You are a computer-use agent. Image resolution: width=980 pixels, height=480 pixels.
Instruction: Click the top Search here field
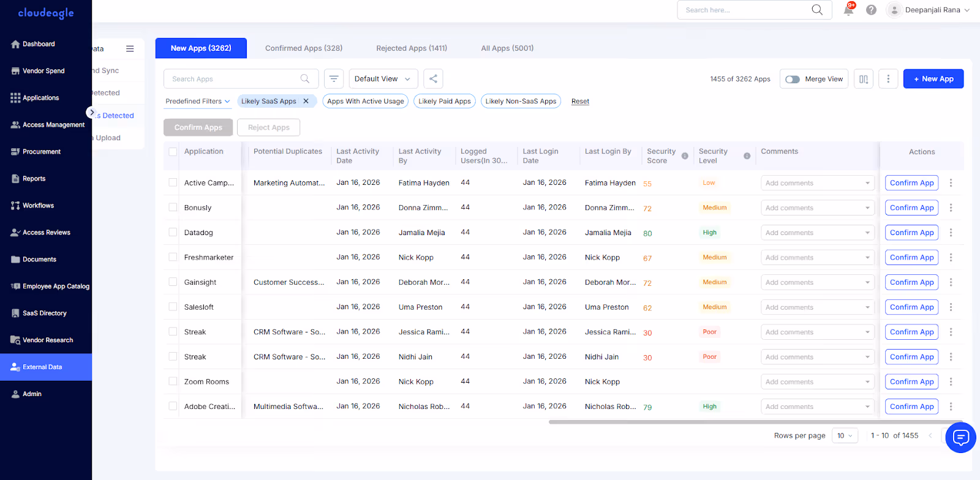(x=755, y=10)
